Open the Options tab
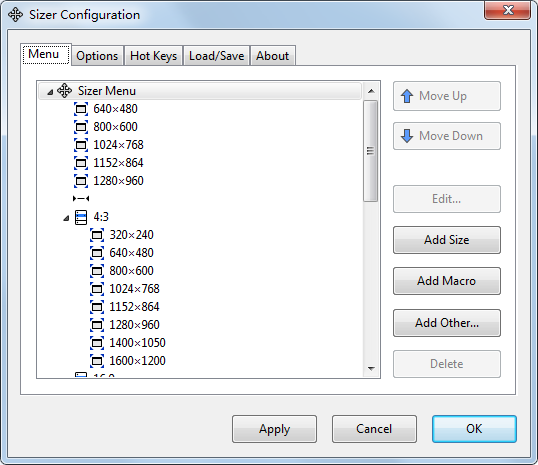The width and height of the screenshot is (538, 465). pyautogui.click(x=97, y=56)
